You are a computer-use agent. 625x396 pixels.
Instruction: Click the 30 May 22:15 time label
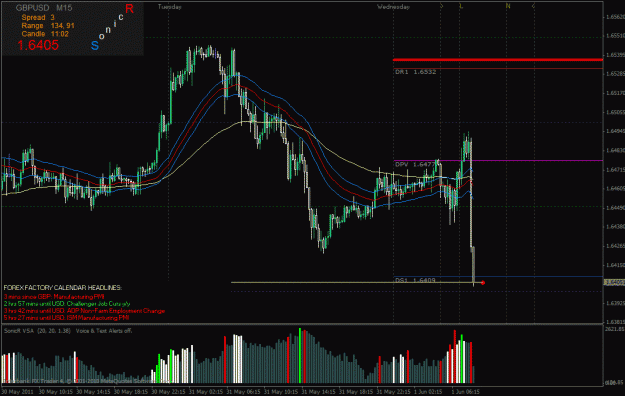click(168, 392)
